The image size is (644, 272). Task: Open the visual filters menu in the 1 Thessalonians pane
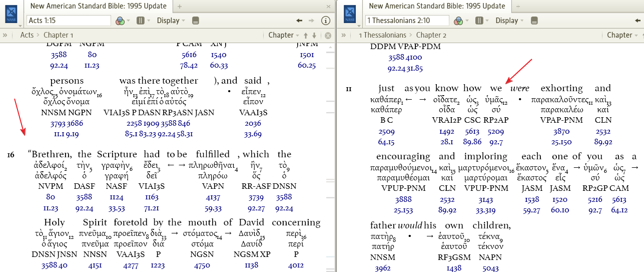[458, 21]
